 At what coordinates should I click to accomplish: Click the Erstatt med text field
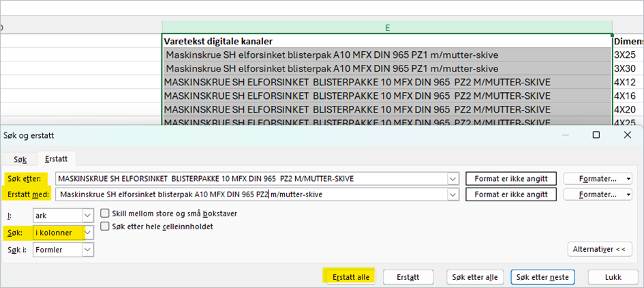point(251,195)
